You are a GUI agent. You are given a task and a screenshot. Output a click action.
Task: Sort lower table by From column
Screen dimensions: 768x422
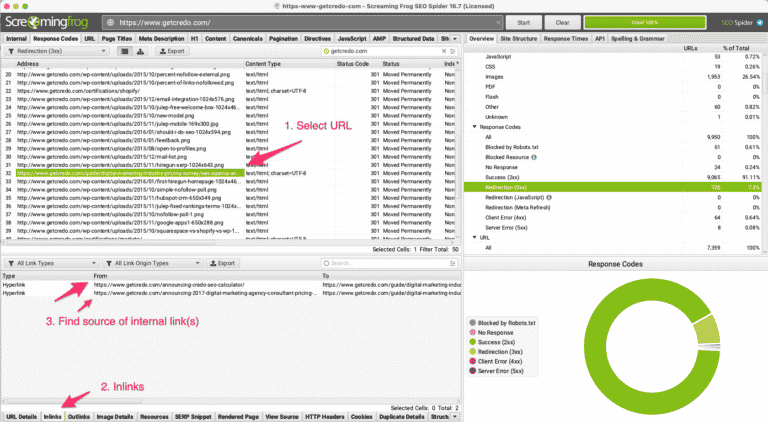[x=100, y=276]
